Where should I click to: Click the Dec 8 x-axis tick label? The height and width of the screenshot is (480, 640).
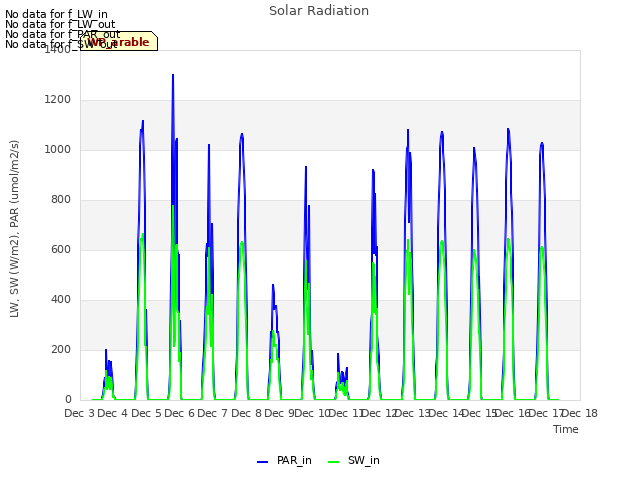pos(246,413)
